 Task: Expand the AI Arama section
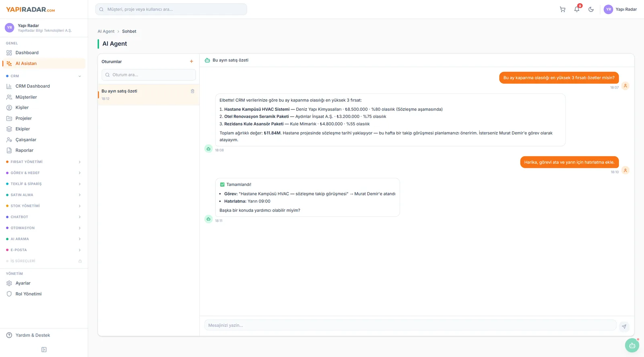point(44,239)
